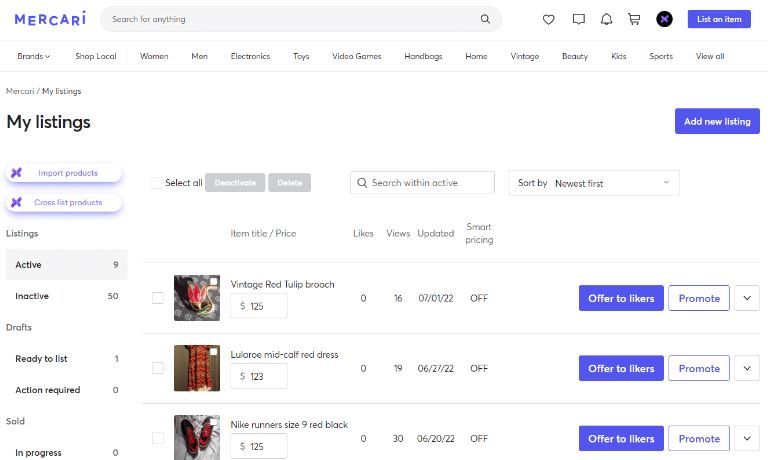The image size is (768, 460).
Task: Click the Cross list products button
Action: [64, 202]
